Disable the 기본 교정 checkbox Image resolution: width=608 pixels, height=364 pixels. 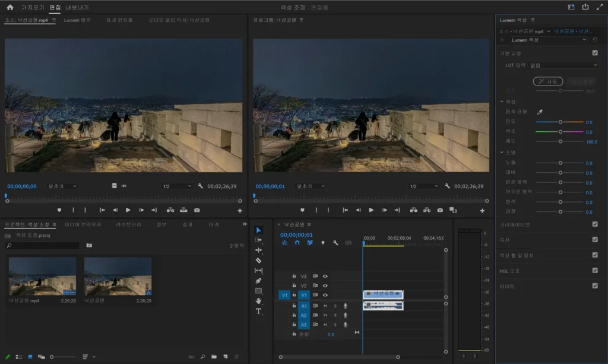[x=595, y=53]
